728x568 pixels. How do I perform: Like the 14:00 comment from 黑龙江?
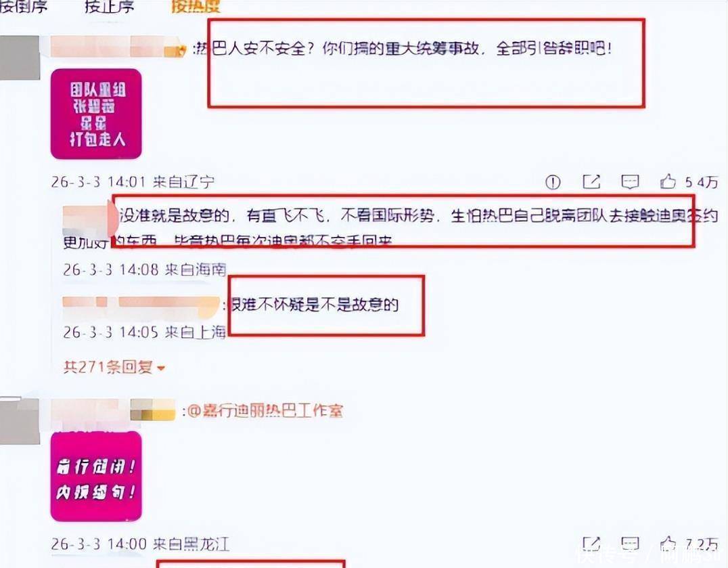668,544
